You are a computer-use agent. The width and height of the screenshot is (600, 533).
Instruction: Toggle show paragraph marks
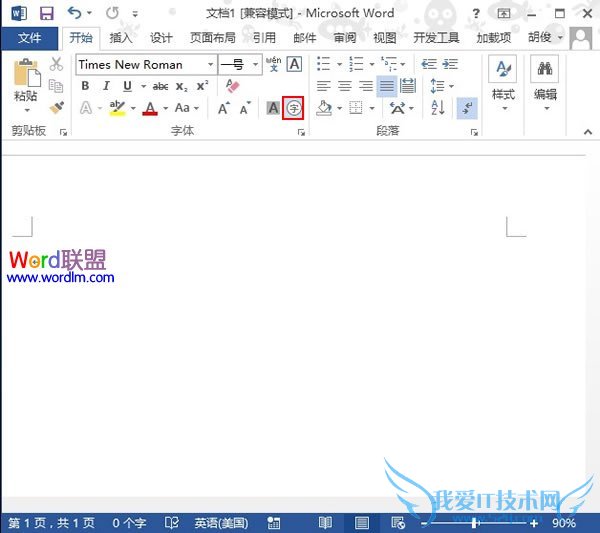coord(467,108)
